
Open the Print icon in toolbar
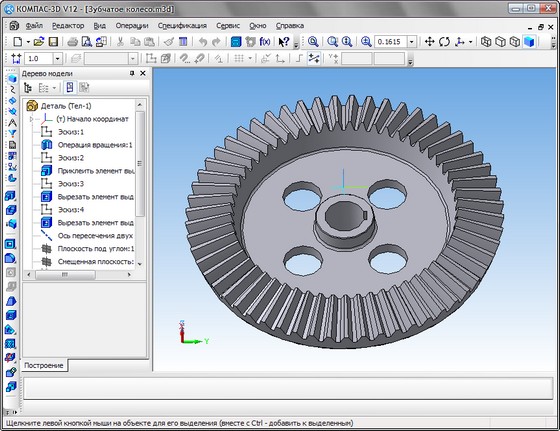coord(72,42)
